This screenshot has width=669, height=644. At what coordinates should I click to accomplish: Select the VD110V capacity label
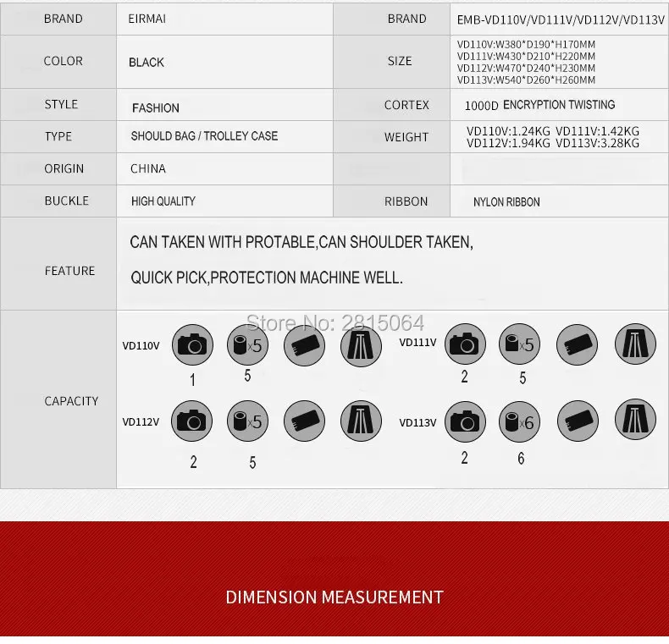[141, 346]
